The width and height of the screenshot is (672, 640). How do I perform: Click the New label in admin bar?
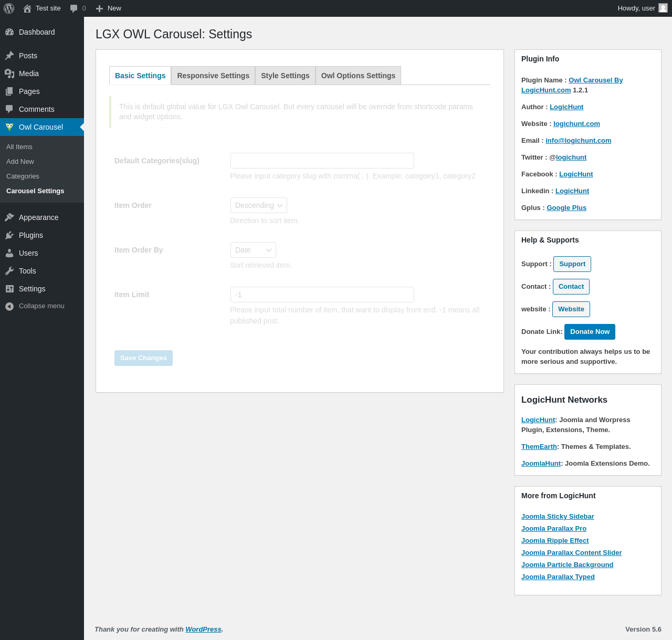pos(114,8)
